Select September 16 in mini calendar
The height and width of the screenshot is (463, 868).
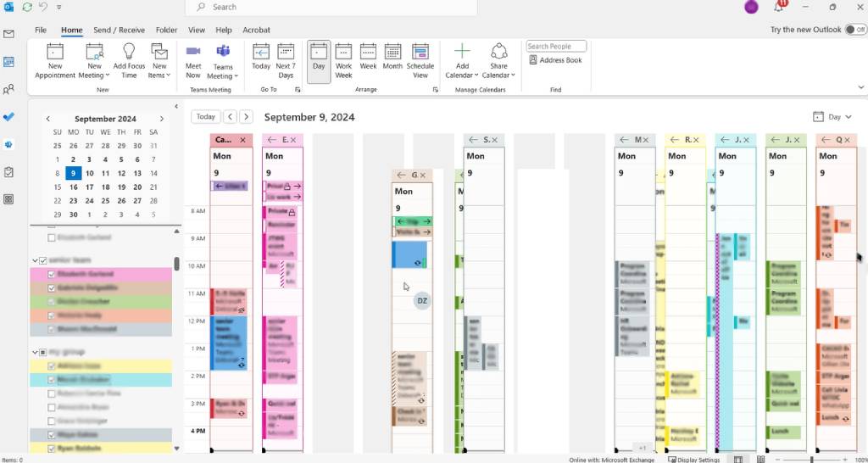pyautogui.click(x=74, y=187)
